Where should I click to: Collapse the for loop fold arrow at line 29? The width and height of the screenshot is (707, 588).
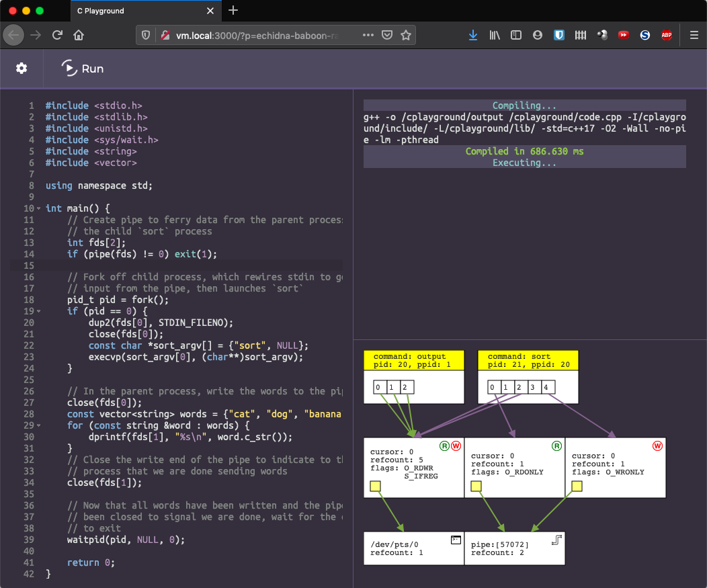[38, 425]
